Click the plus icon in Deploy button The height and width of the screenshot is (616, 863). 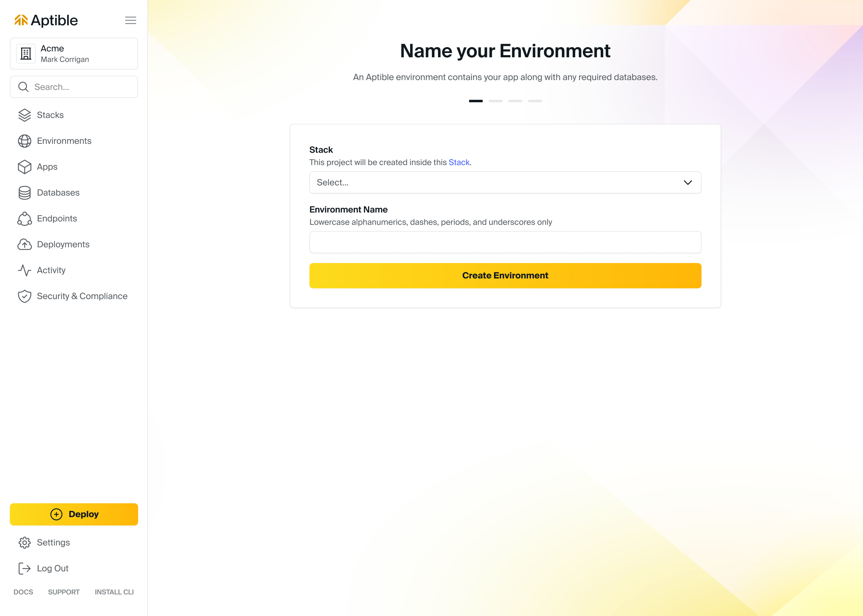pyautogui.click(x=56, y=514)
